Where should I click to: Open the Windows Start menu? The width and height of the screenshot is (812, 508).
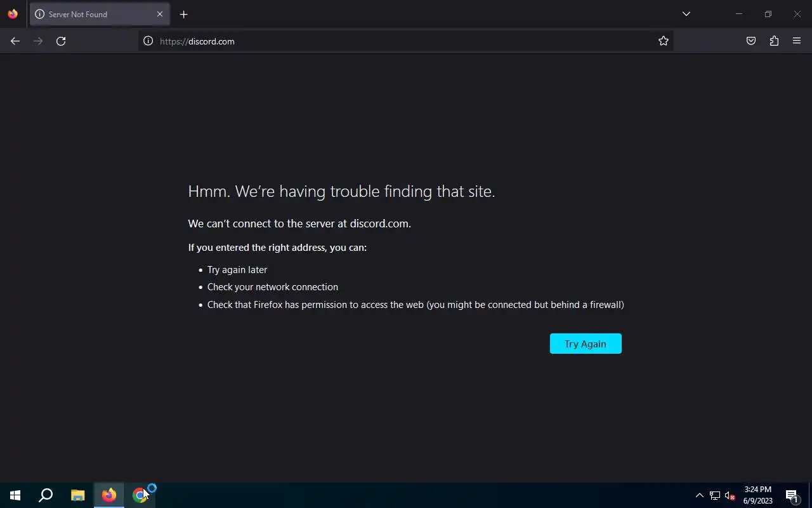click(x=15, y=495)
